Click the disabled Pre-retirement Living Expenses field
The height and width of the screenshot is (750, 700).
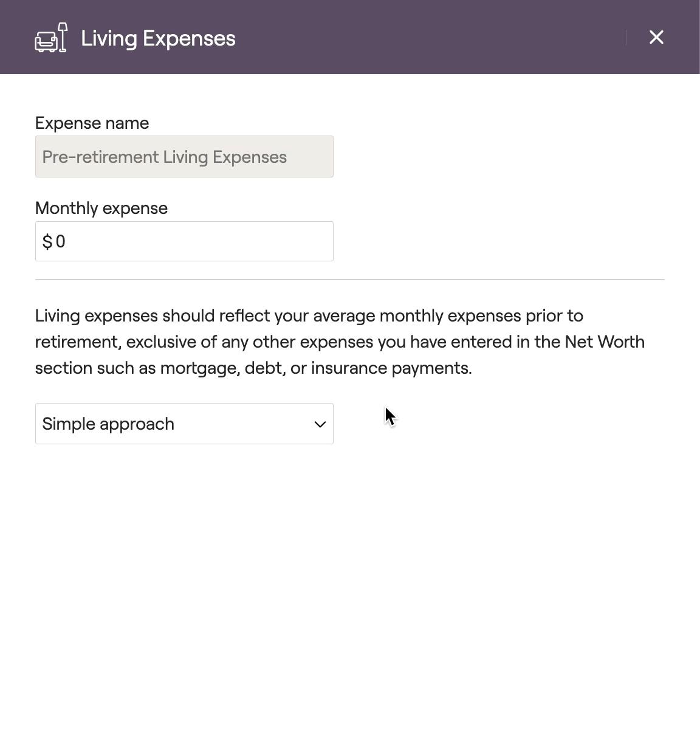pyautogui.click(x=184, y=157)
